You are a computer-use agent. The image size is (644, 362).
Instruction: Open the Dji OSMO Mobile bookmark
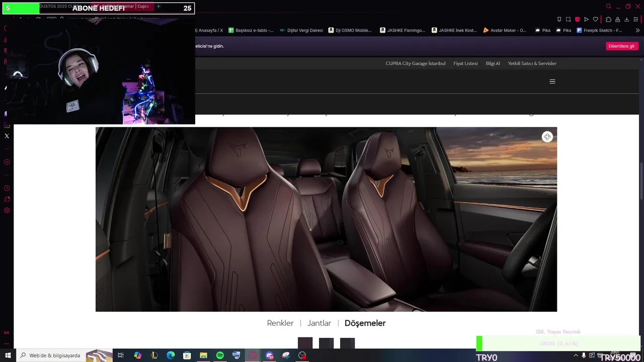click(x=350, y=30)
